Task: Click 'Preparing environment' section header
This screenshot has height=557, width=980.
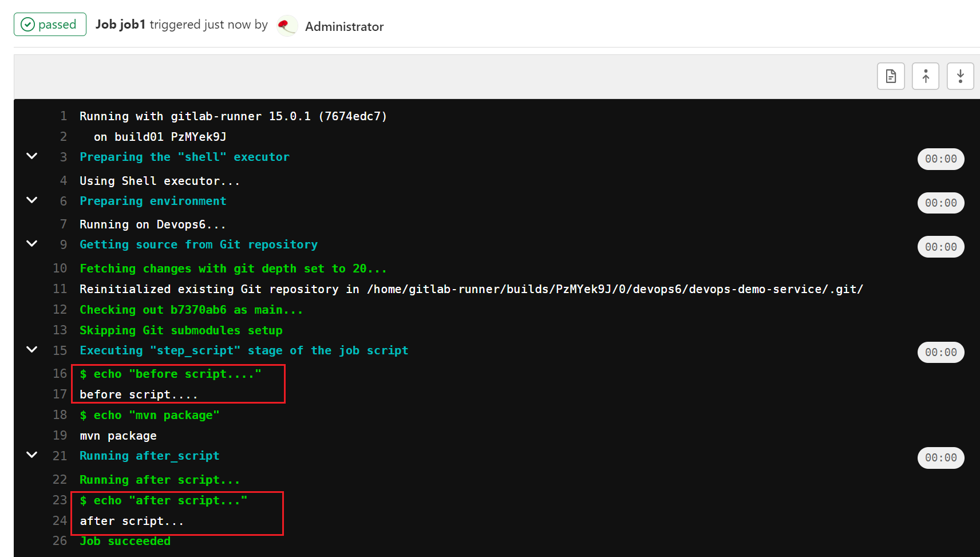Action: (x=153, y=201)
